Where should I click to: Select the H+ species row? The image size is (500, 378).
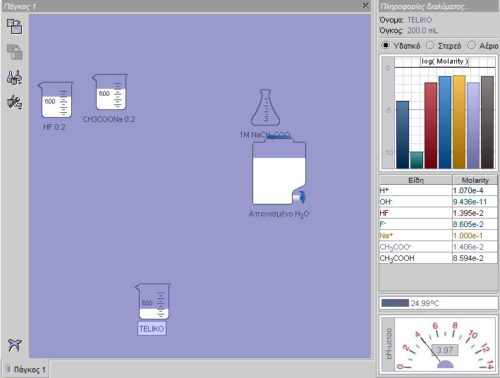click(438, 190)
